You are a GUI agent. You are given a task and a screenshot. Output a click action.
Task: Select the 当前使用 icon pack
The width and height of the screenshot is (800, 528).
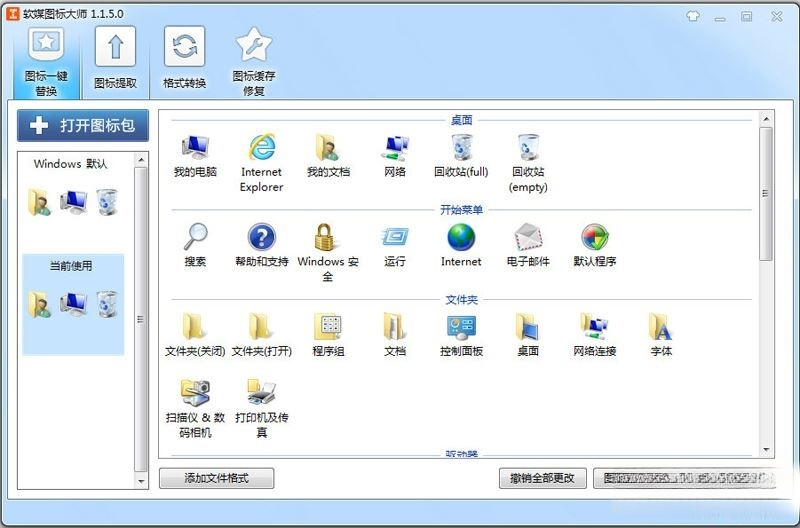(73, 304)
